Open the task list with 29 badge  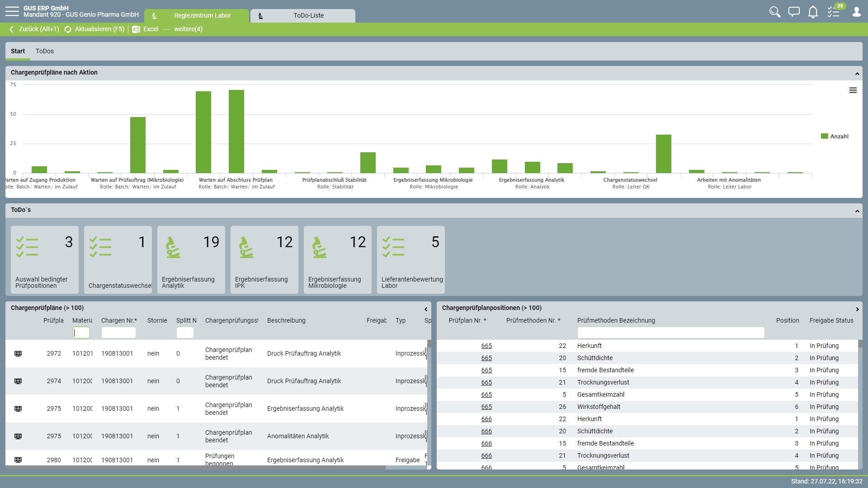coord(834,12)
